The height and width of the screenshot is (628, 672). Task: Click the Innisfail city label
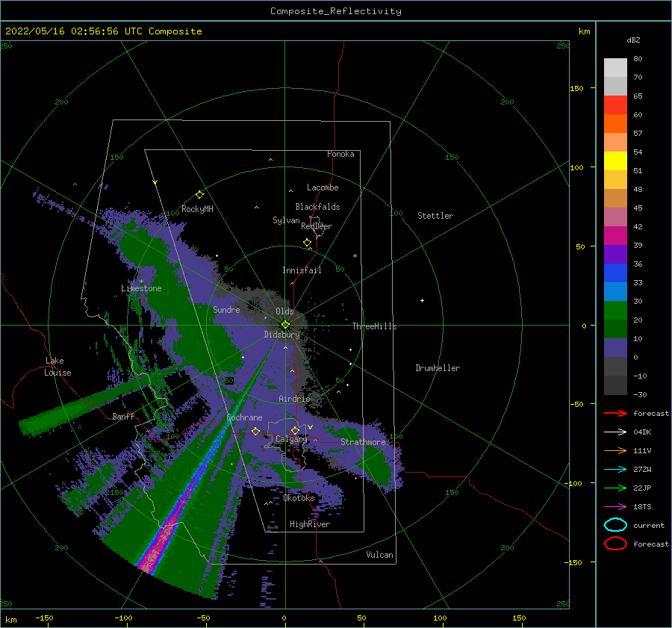click(302, 270)
